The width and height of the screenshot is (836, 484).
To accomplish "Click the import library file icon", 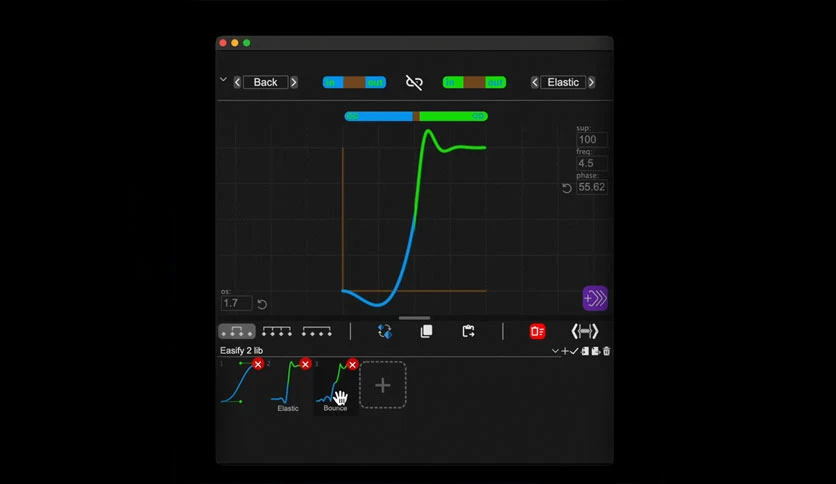I will coord(585,351).
